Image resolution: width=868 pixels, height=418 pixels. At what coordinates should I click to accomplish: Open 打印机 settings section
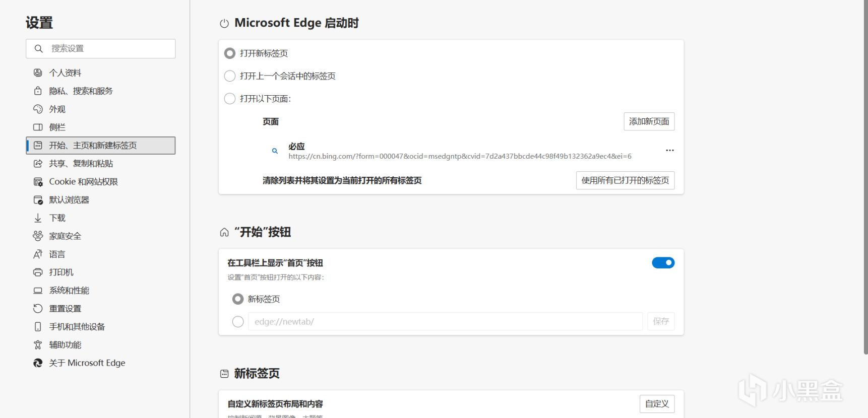click(101, 272)
